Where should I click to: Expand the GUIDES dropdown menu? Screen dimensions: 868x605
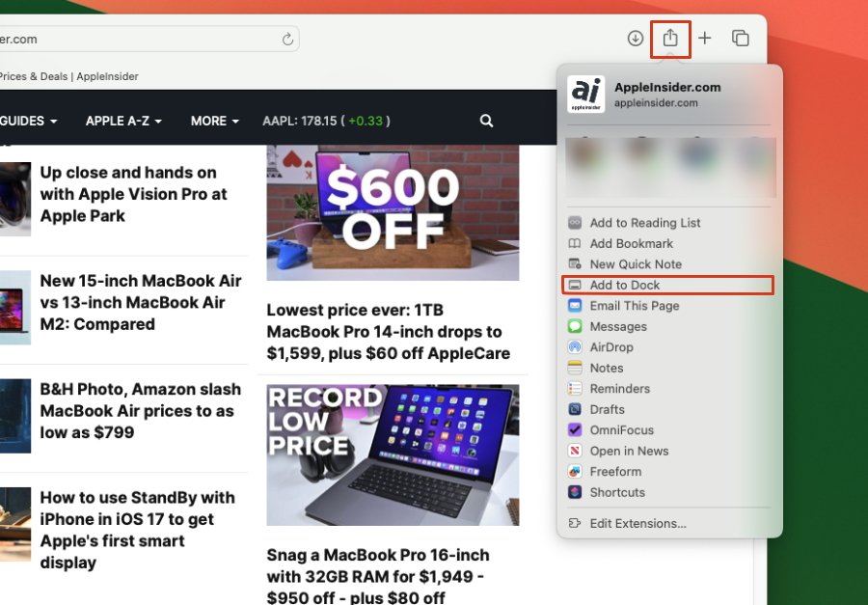click(27, 121)
